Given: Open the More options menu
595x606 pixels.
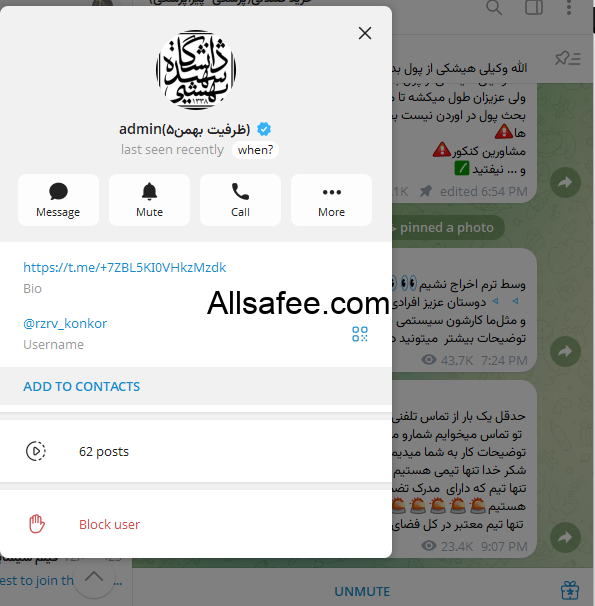Looking at the screenshot, I should point(332,200).
